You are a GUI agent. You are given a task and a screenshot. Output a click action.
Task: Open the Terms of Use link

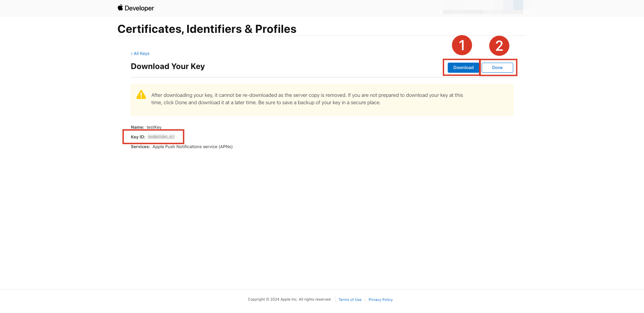click(x=350, y=300)
